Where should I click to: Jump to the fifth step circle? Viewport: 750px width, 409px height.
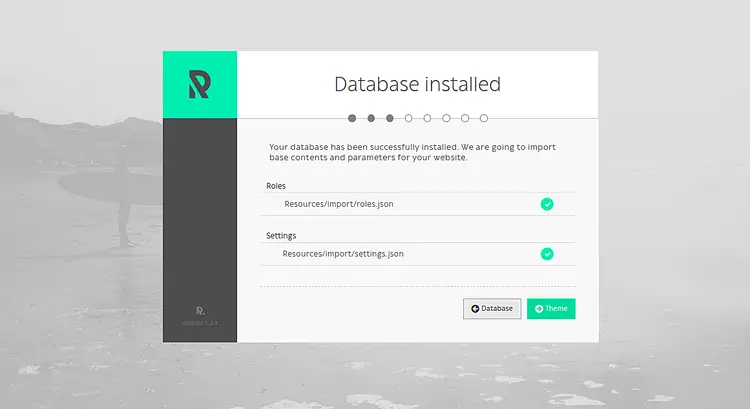(x=427, y=118)
